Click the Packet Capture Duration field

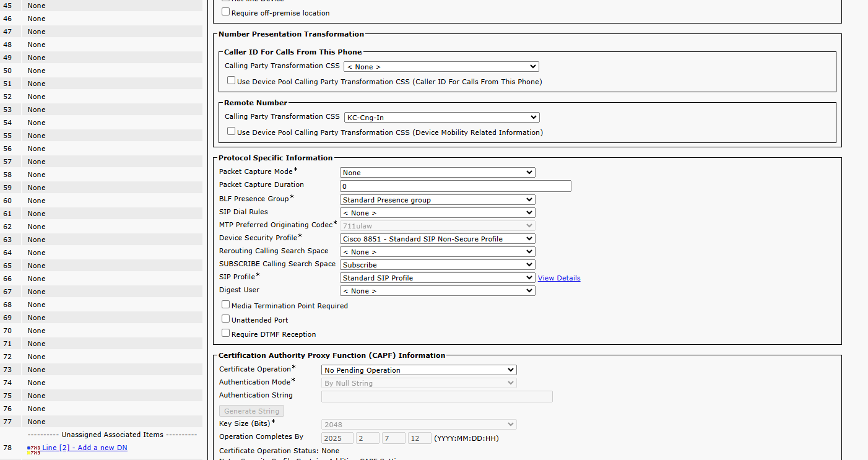tap(456, 186)
